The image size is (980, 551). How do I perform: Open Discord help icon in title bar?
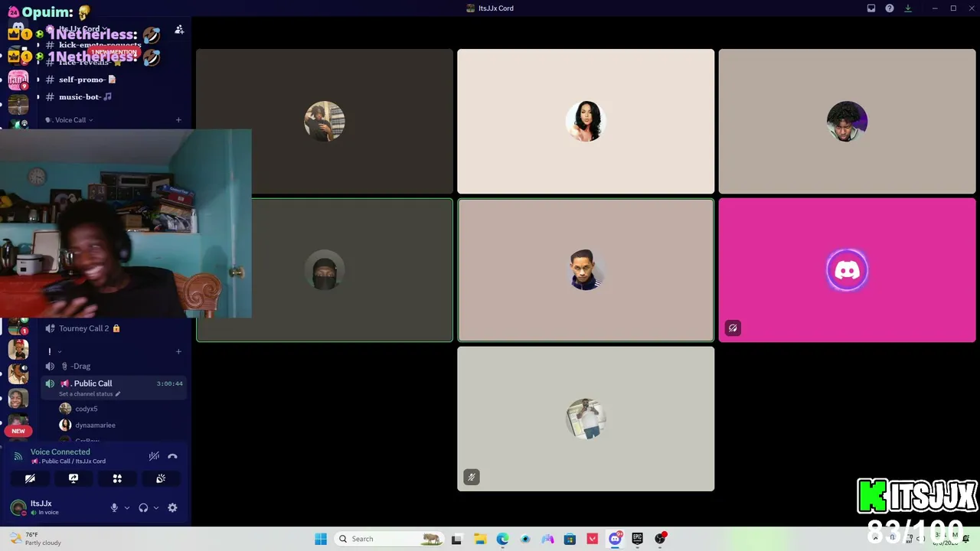pos(890,8)
